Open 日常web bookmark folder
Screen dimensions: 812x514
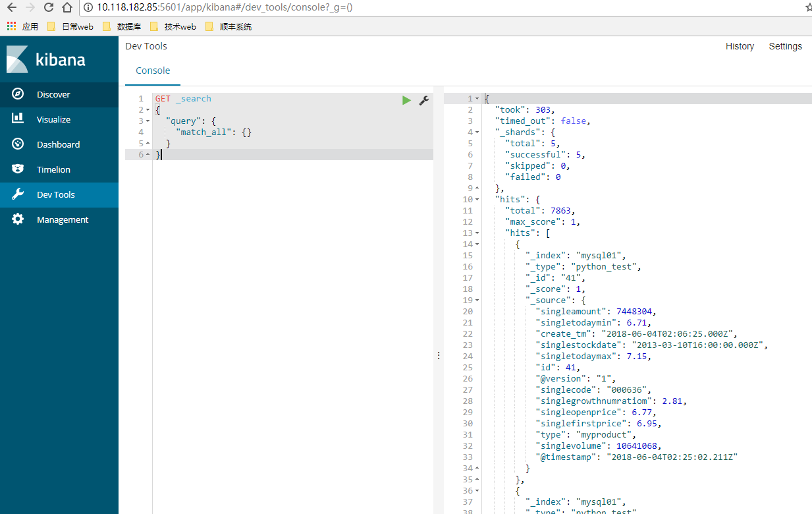70,27
